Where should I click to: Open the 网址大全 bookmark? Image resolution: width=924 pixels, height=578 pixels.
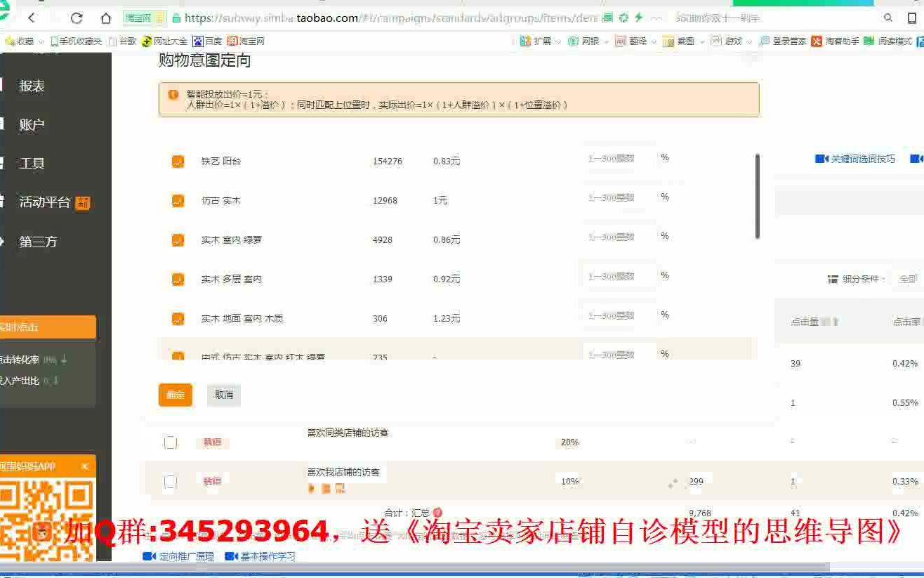click(165, 41)
